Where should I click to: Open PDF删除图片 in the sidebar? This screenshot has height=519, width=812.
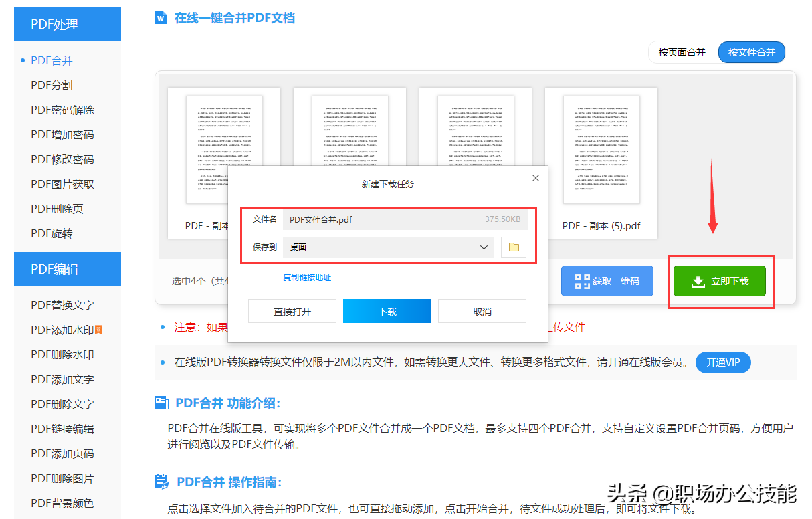[x=62, y=478]
